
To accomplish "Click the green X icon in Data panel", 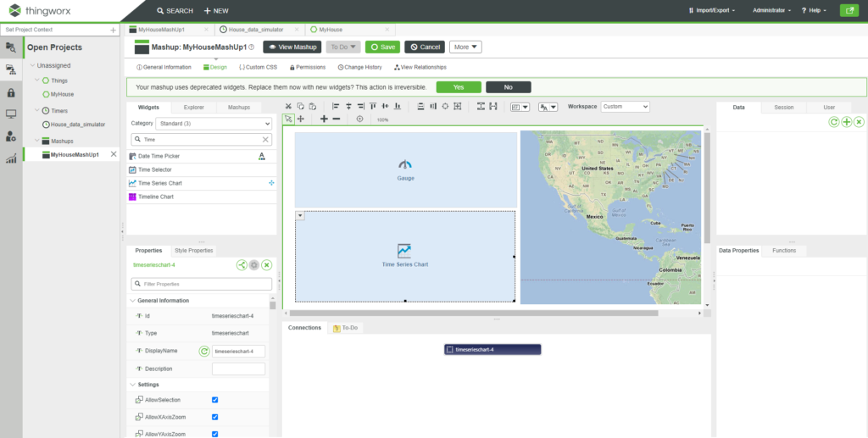I will 859,122.
